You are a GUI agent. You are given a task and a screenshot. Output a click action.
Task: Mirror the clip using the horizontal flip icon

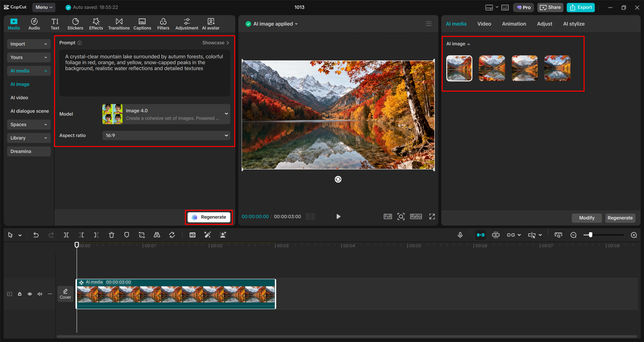[x=156, y=235]
